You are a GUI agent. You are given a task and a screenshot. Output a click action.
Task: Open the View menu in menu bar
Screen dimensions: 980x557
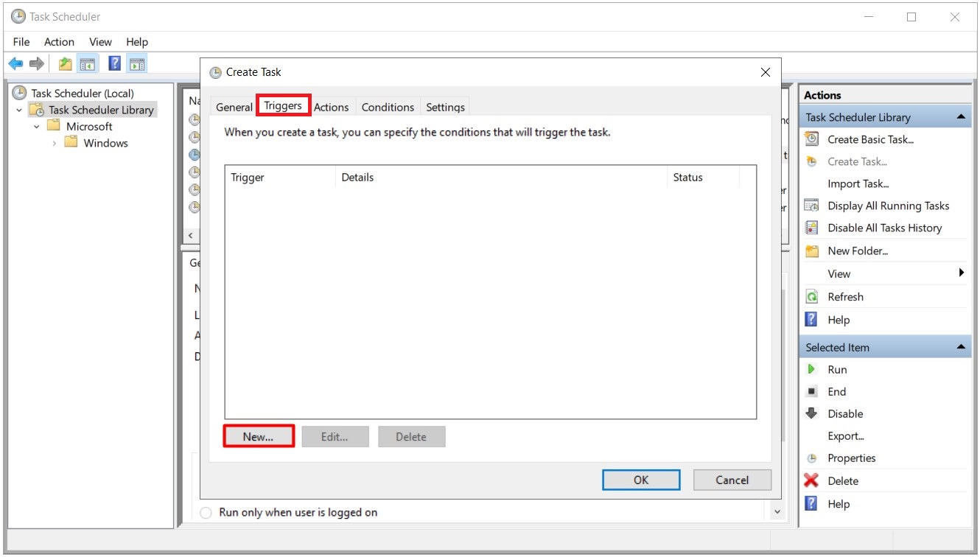coord(100,42)
